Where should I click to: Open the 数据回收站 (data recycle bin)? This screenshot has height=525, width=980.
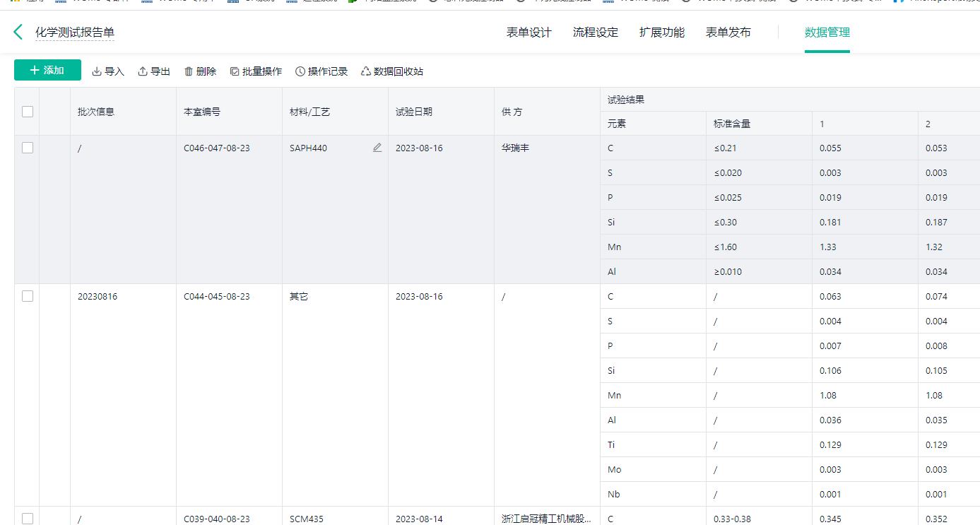389,71
